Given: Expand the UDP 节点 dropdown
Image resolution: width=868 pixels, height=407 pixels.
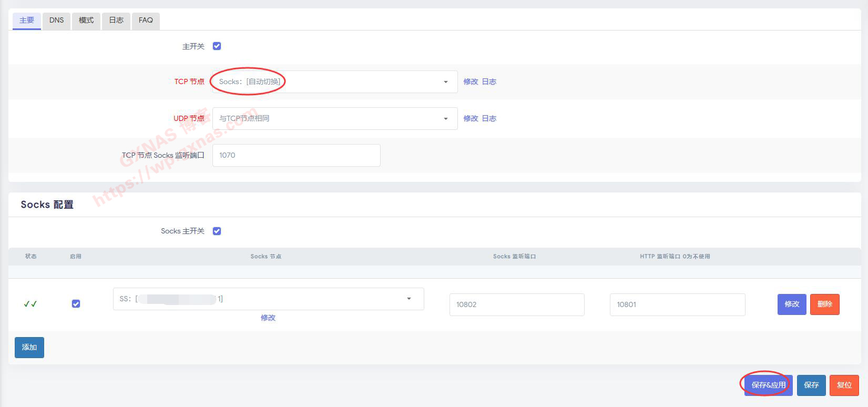Looking at the screenshot, I should click(334, 119).
